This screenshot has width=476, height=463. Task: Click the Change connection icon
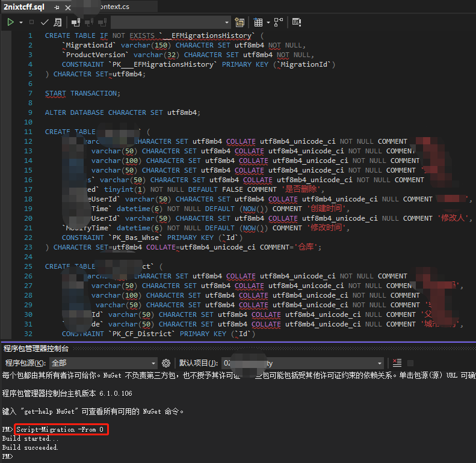[x=102, y=22]
